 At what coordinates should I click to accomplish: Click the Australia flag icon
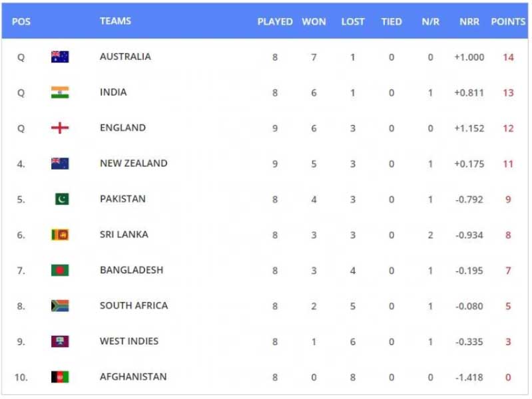tap(60, 57)
